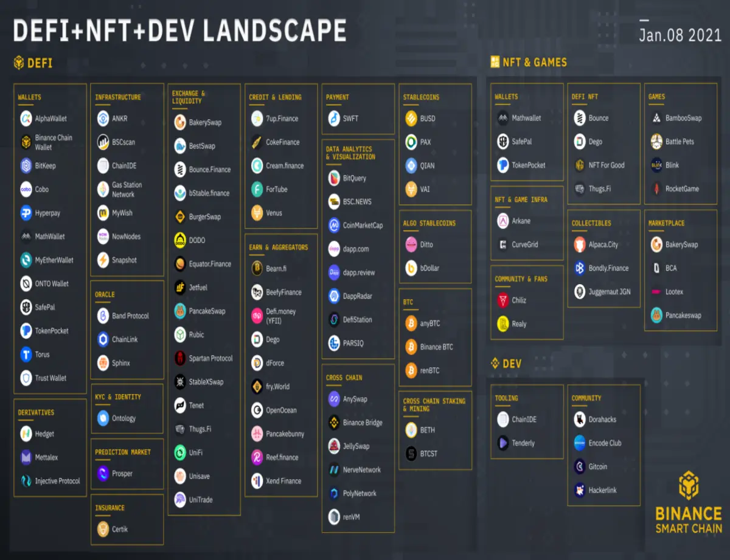Viewport: 730px width, 560px height.
Task: Select the 'Band Protocol' label
Action: (x=130, y=316)
